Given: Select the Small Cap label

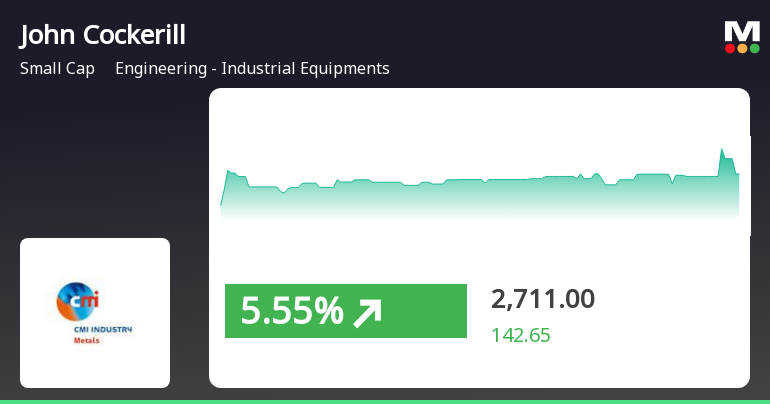Looking at the screenshot, I should (x=57, y=69).
